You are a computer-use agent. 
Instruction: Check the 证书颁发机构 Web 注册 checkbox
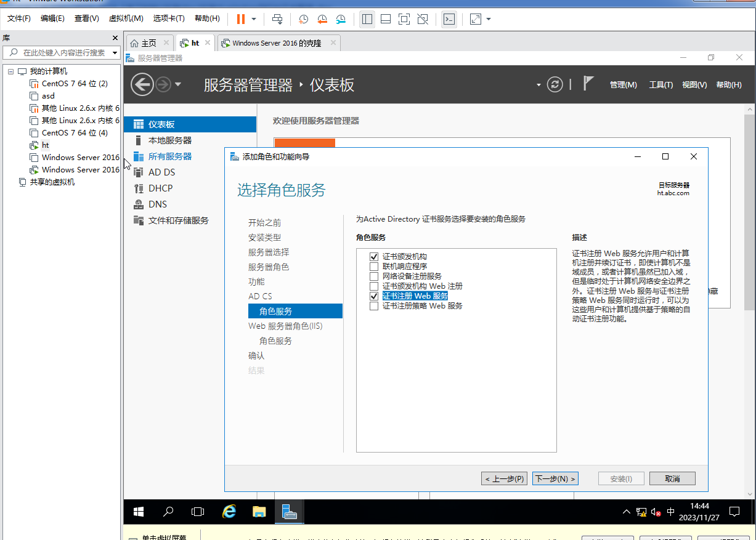click(374, 286)
